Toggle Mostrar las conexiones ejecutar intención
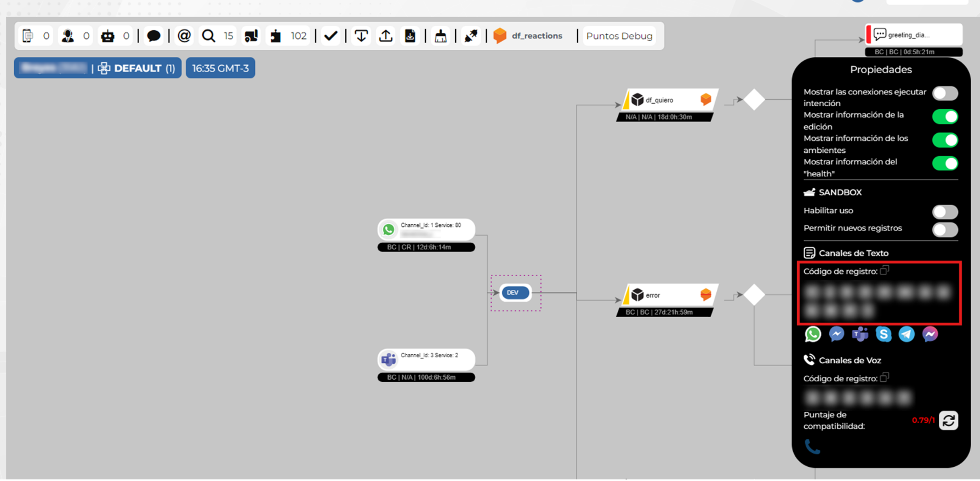The height and width of the screenshot is (481, 980). coord(945,93)
